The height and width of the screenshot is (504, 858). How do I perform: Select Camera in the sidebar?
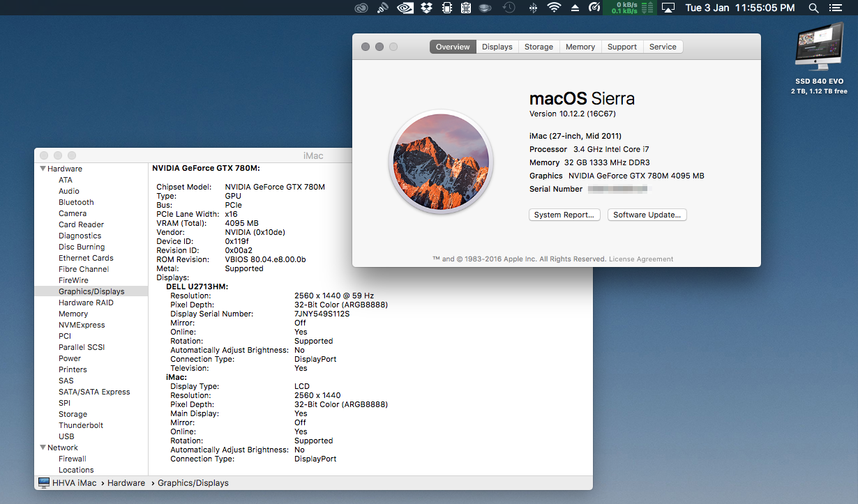tap(73, 213)
